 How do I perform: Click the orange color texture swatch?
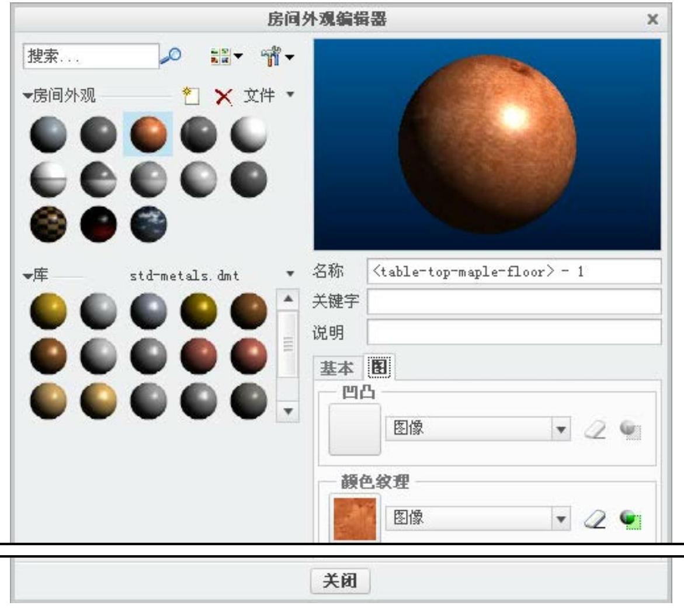(355, 517)
